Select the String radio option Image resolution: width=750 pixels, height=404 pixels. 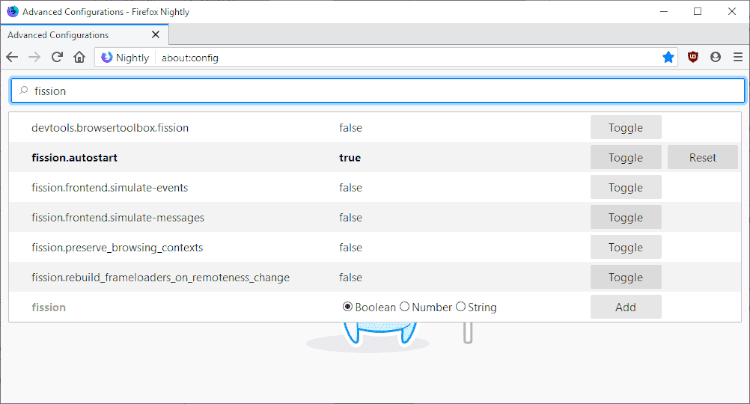tap(461, 306)
